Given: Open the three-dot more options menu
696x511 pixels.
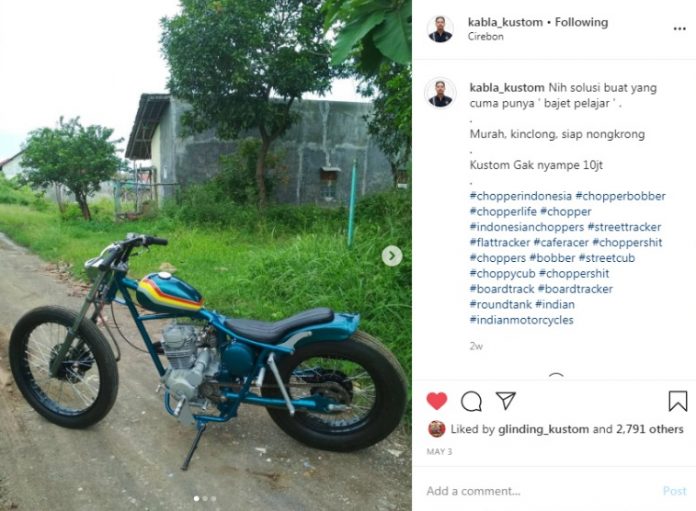Looking at the screenshot, I should pos(680,29).
